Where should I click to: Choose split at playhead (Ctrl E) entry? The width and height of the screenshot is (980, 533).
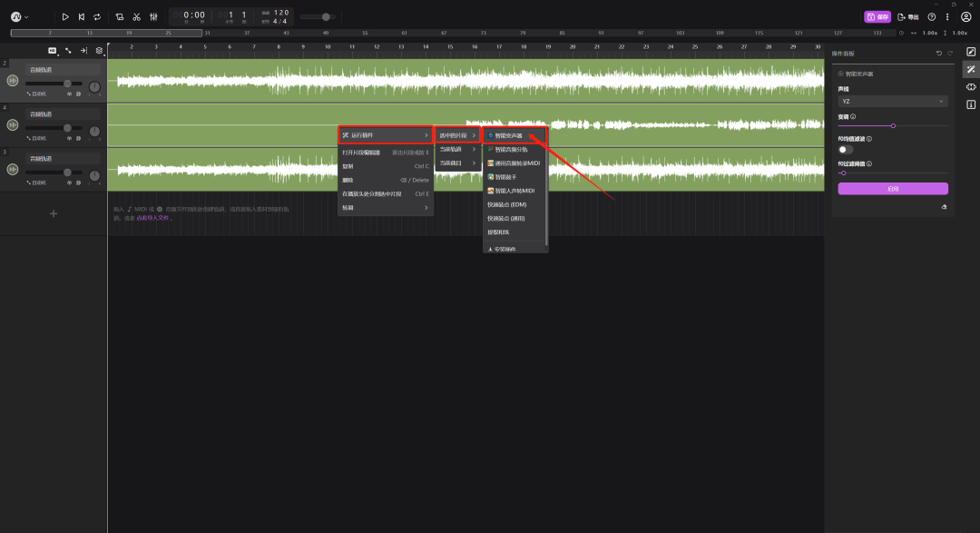[x=386, y=194]
